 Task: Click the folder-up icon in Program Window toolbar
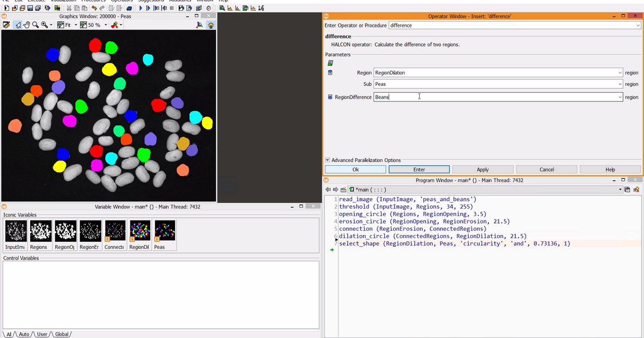point(343,190)
